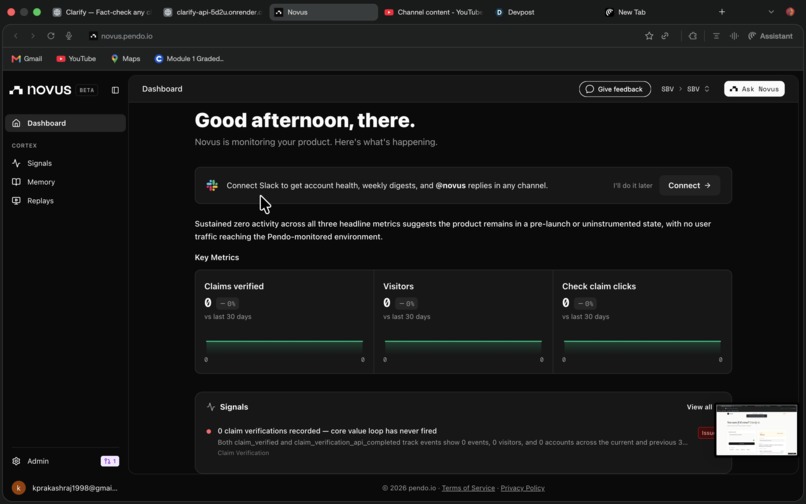This screenshot has width=806, height=504.
Task: Open Gmail bookmark
Action: [27, 59]
